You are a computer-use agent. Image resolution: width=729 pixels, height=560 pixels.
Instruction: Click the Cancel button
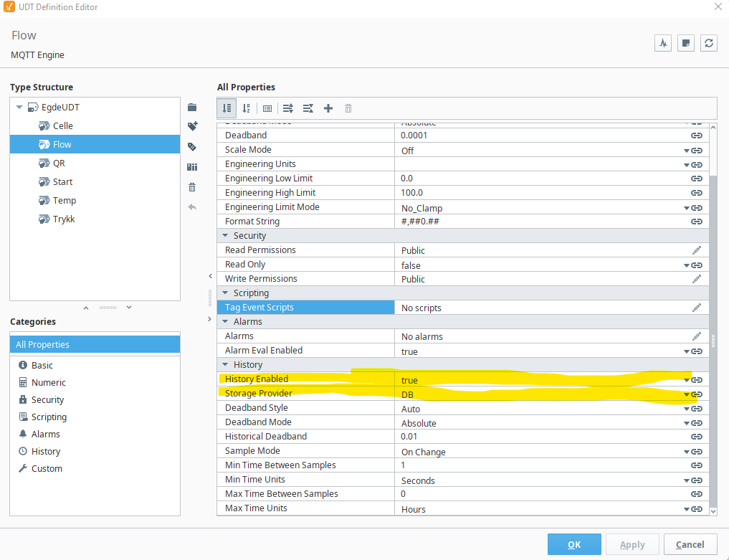690,544
